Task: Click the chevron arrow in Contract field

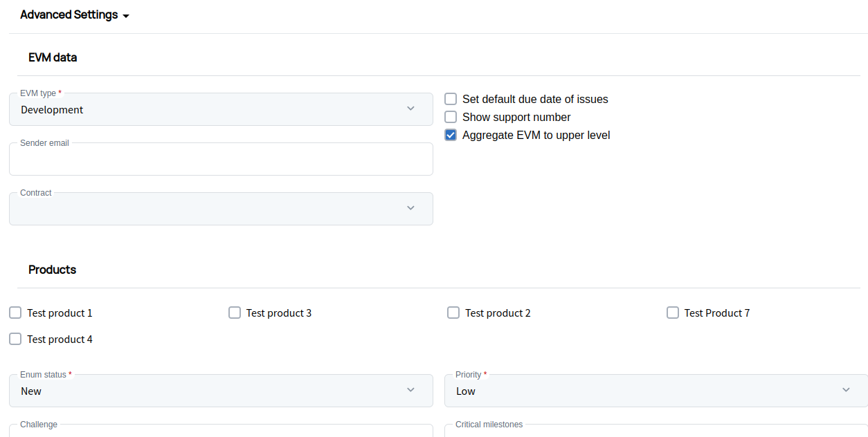Action: coord(410,208)
